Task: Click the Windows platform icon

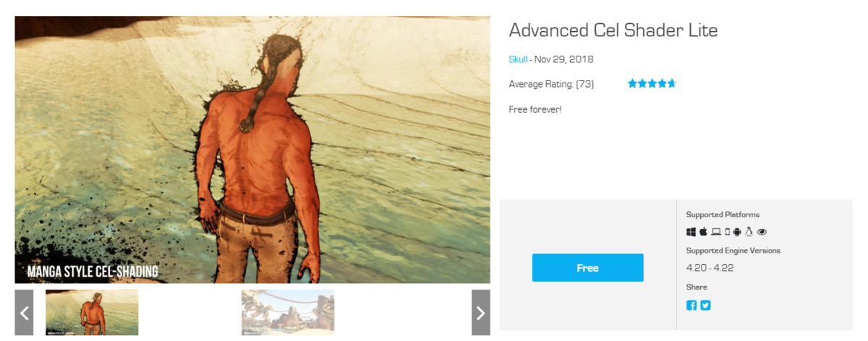Action: pyautogui.click(x=691, y=232)
